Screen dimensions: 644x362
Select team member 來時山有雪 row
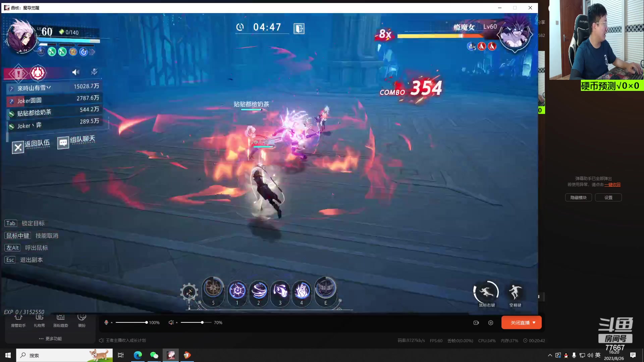point(54,87)
